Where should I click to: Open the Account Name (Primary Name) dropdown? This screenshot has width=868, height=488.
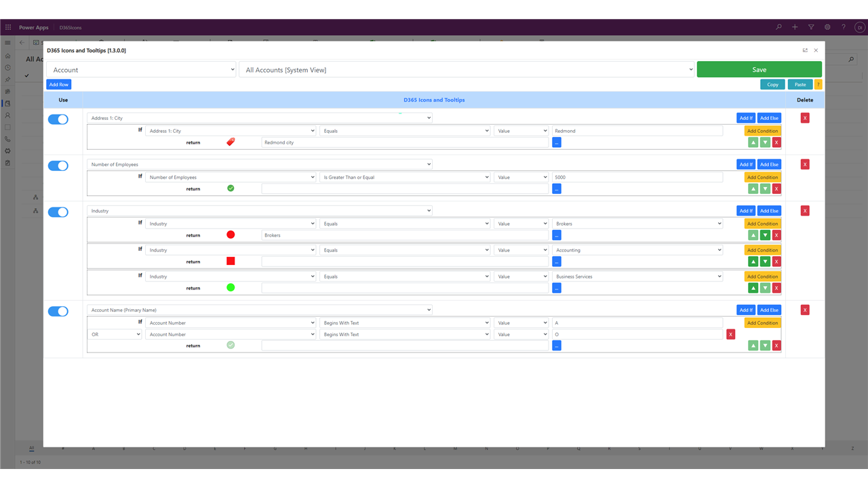click(260, 310)
